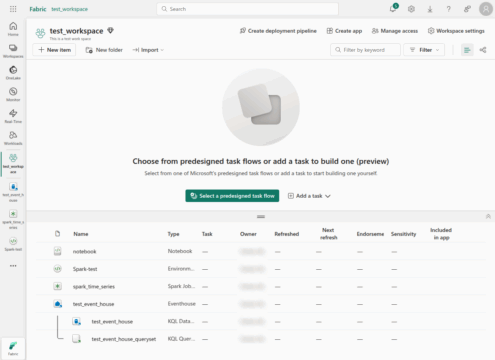This screenshot has height=360, width=495.
Task: Click the file type icon column header
Action: [57, 234]
